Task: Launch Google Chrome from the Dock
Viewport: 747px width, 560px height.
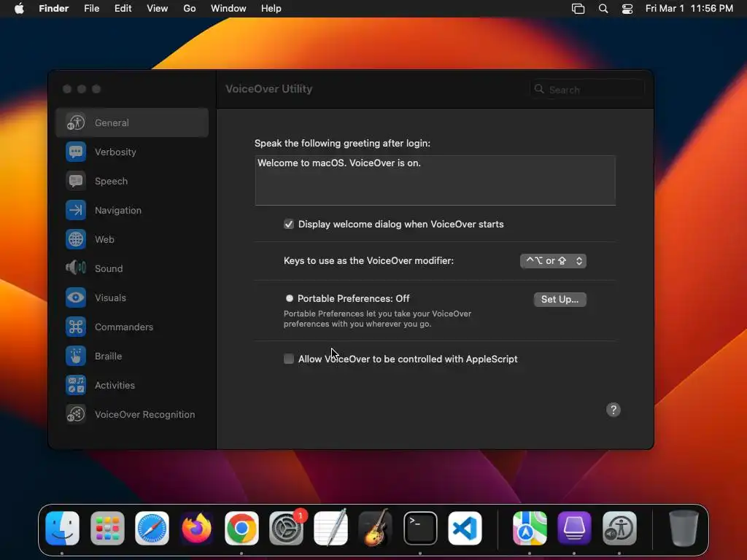Action: [x=241, y=528]
